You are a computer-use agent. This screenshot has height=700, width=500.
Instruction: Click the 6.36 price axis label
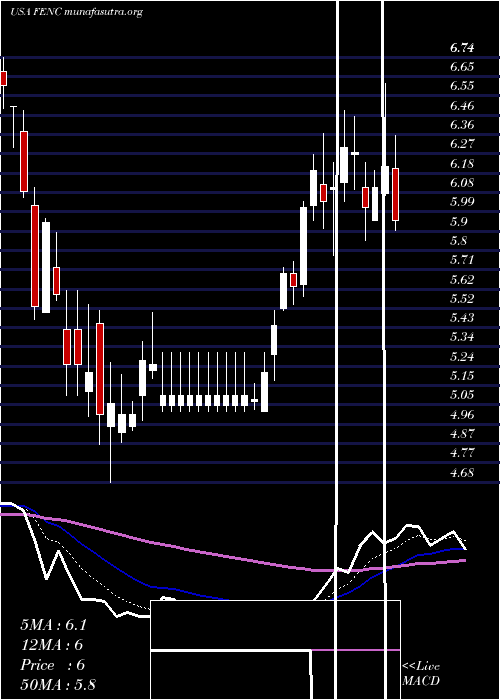coord(462,125)
